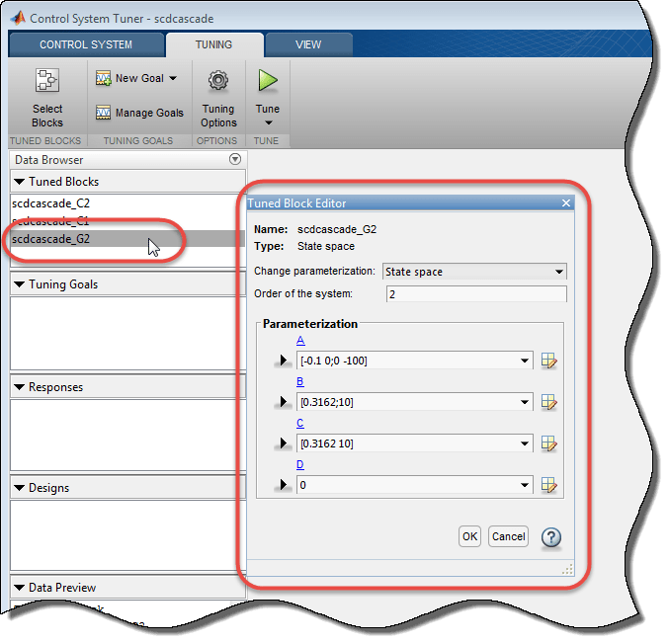Open B value combo box dropdown
669x644 pixels.
tap(525, 402)
